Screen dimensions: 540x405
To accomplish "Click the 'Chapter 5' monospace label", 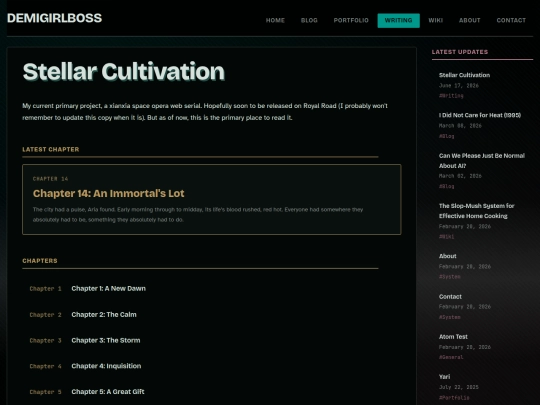I will tap(45, 392).
